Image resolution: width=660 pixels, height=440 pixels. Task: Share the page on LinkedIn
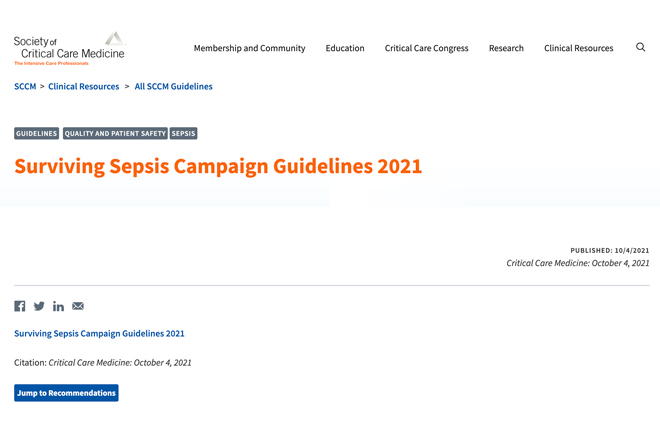59,306
